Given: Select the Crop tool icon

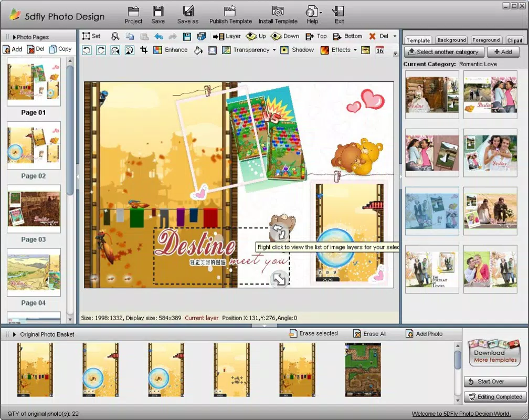Looking at the screenshot, I should tap(144, 50).
